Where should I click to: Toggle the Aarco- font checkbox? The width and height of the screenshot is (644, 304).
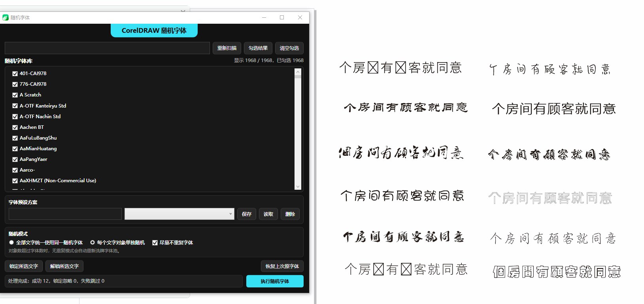[x=15, y=170]
